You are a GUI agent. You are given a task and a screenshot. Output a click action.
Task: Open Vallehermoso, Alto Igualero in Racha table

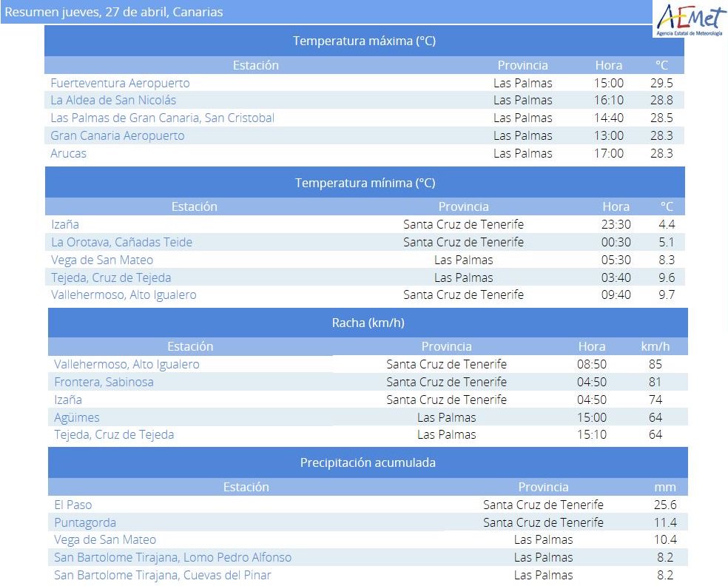[127, 364]
